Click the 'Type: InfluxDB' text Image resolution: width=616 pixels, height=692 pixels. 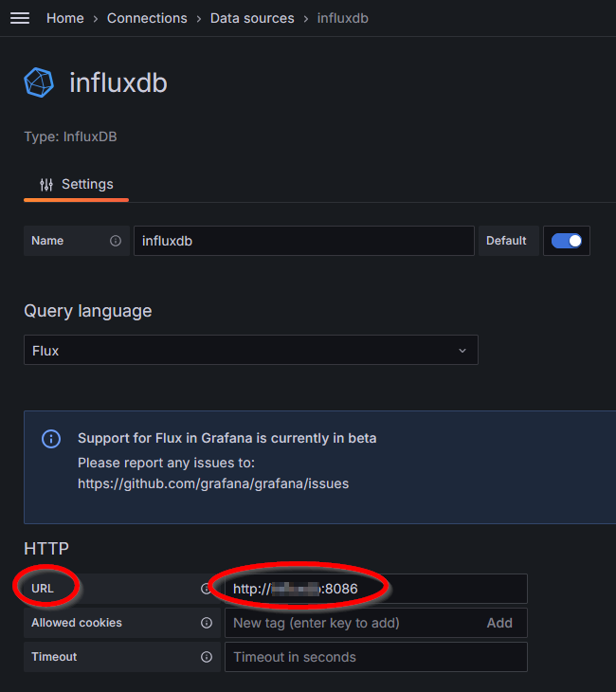point(70,137)
